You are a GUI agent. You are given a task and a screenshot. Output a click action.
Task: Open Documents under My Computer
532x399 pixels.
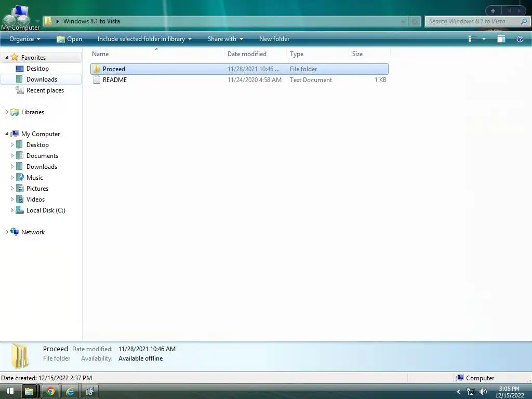(x=42, y=156)
